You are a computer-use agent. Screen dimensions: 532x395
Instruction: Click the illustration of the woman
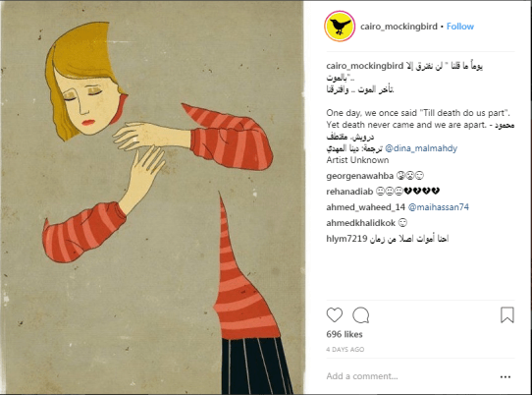tap(152, 197)
